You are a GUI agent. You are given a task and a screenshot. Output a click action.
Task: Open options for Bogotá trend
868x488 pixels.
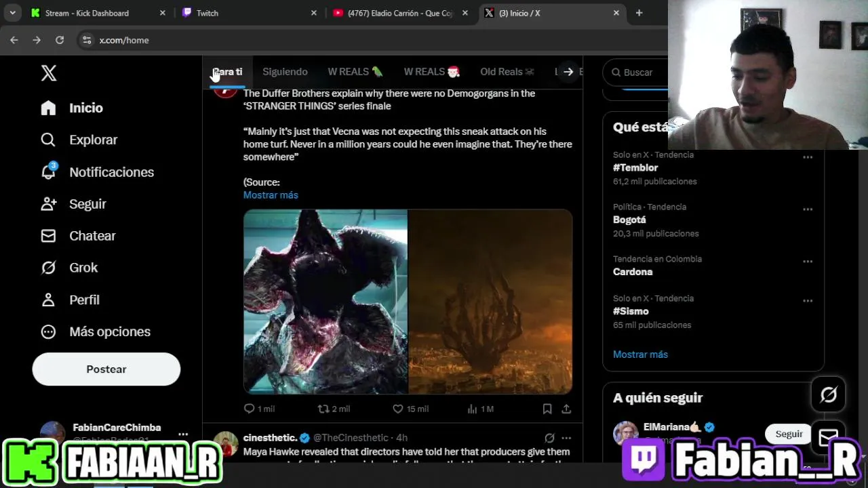point(808,209)
